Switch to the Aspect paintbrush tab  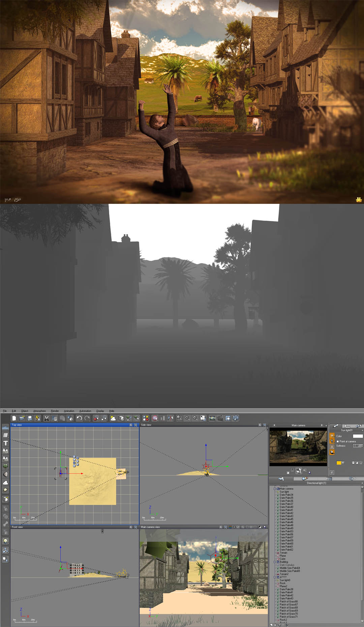(335, 426)
